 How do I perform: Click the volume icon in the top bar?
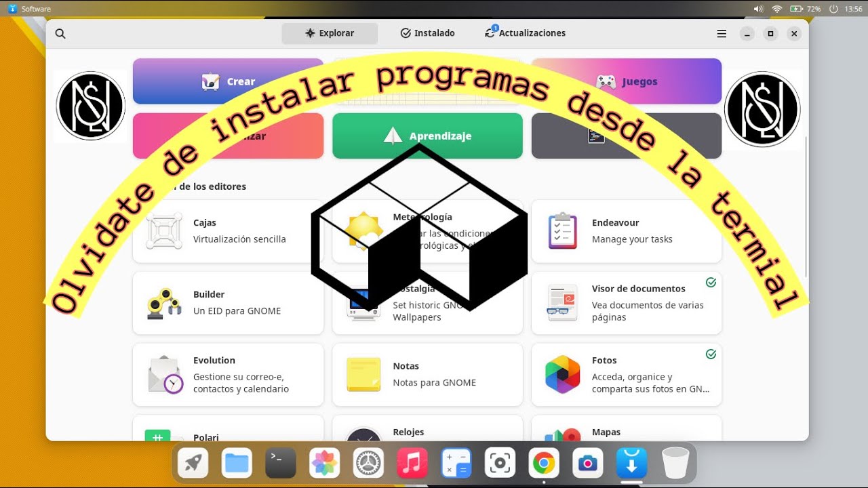[x=758, y=9]
